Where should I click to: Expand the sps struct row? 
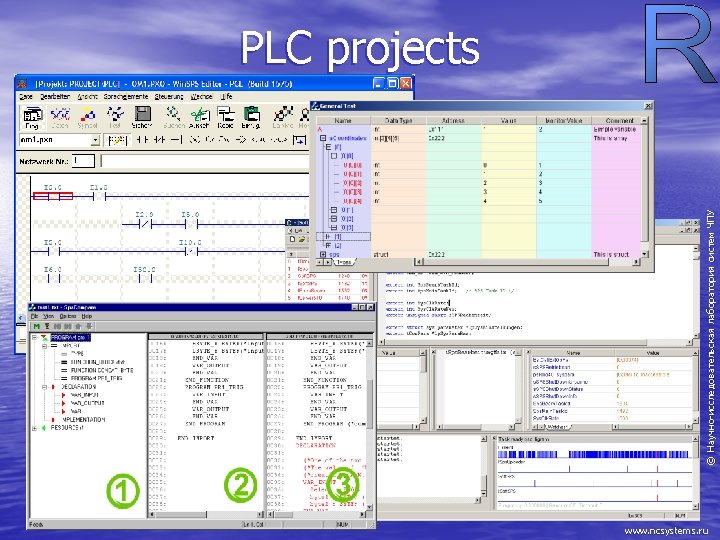323,254
